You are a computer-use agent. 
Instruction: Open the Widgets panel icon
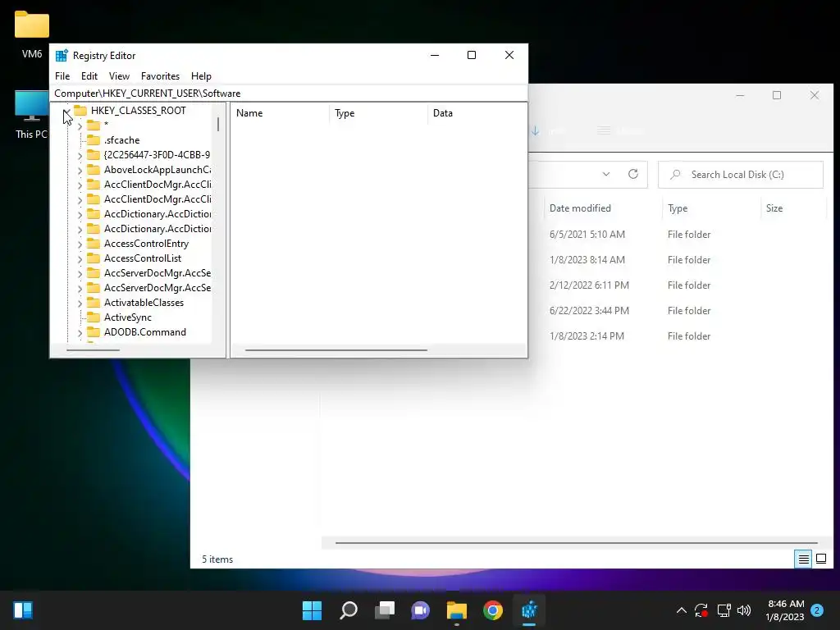23,610
